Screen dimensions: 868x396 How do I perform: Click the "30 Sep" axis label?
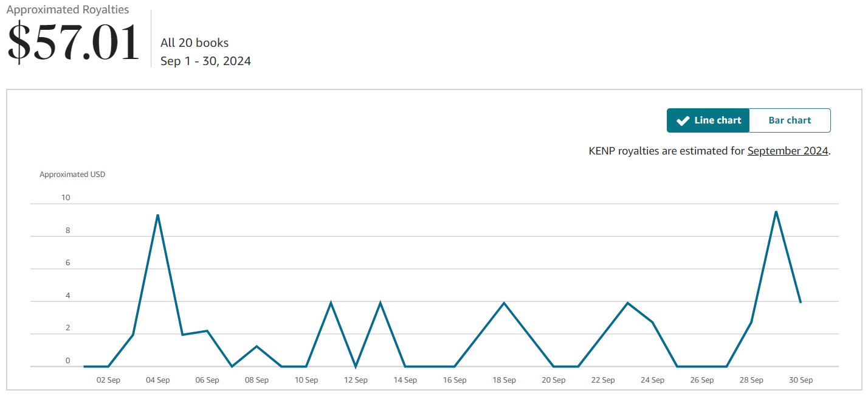click(801, 380)
